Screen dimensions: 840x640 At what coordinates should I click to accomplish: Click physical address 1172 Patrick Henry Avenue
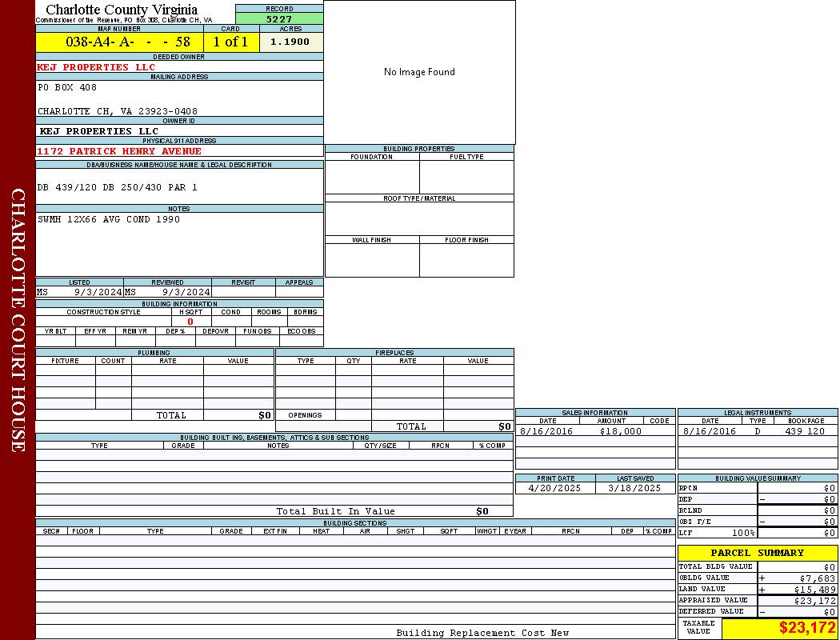pos(119,151)
